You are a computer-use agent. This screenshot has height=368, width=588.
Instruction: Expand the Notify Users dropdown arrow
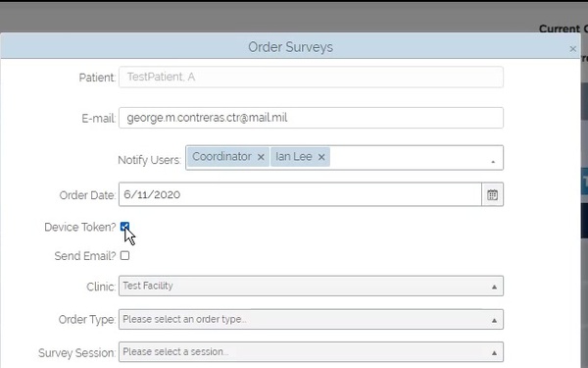point(493,162)
